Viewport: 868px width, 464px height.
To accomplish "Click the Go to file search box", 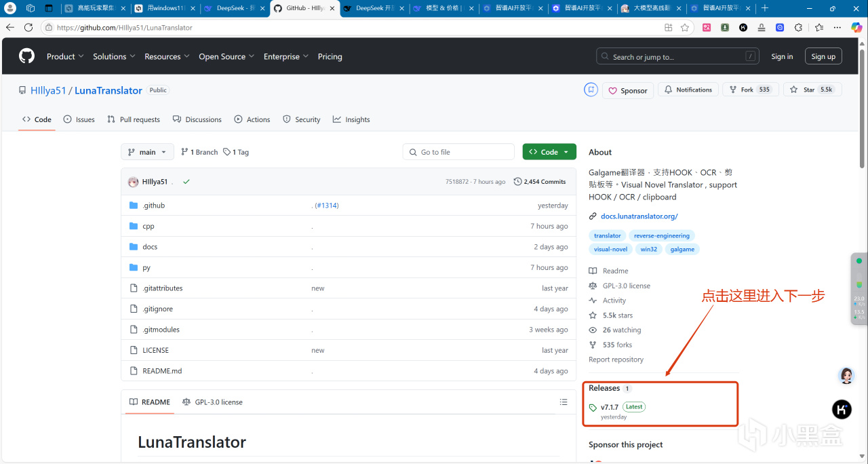I will click(458, 152).
